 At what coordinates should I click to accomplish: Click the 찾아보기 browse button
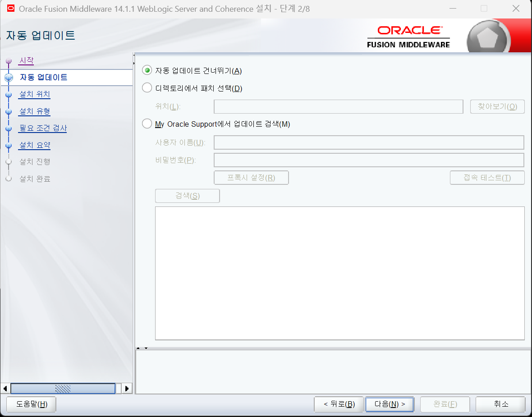[497, 106]
